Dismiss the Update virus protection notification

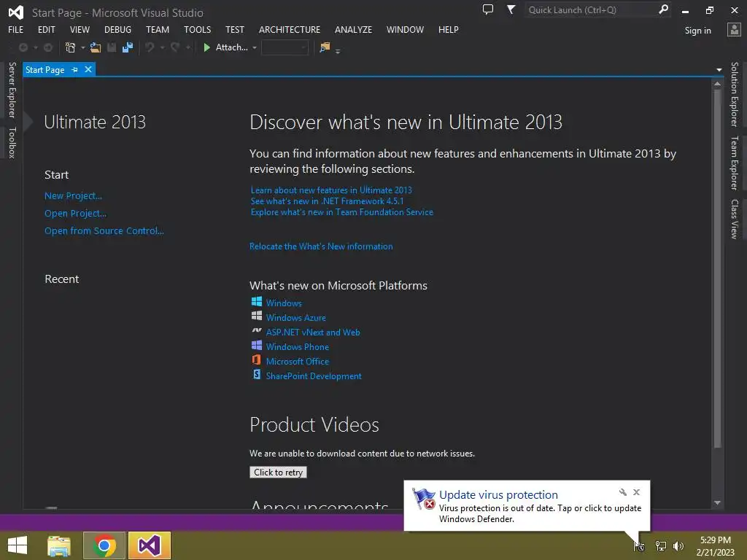(636, 492)
